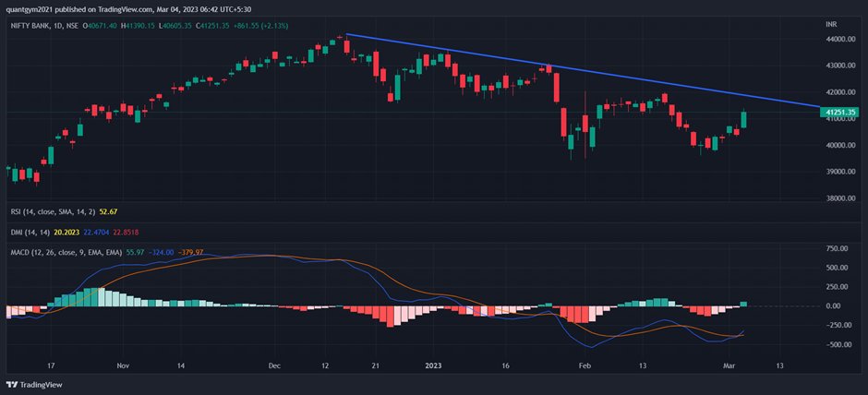Click the Dec label on time axis

pos(274,365)
